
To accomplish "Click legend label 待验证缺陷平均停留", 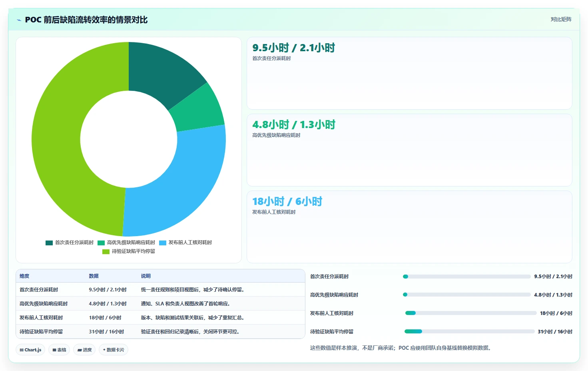I will tap(133, 251).
